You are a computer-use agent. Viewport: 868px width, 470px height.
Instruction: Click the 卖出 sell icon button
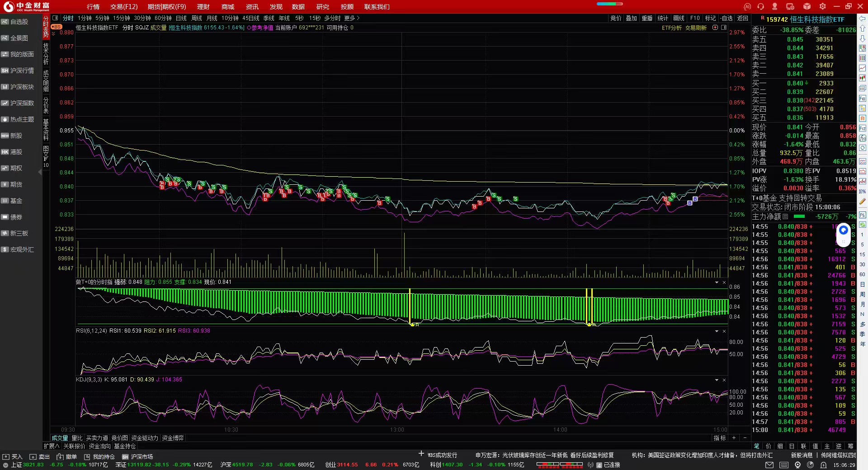click(x=40, y=457)
